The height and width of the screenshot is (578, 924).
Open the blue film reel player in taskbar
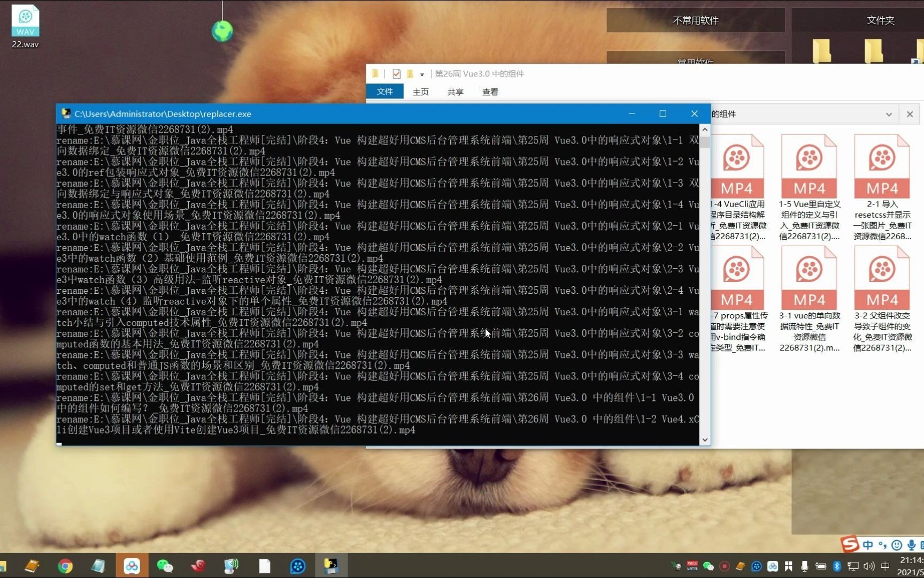click(297, 566)
